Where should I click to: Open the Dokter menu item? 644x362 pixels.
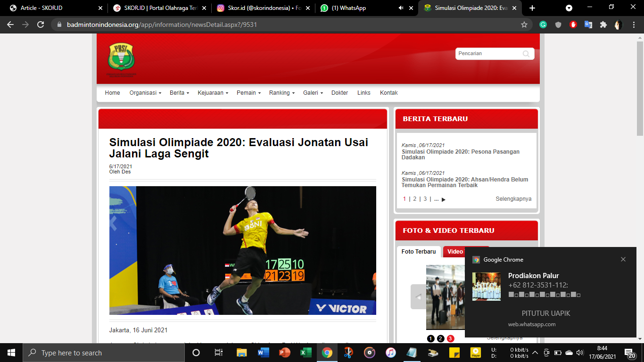click(x=339, y=93)
